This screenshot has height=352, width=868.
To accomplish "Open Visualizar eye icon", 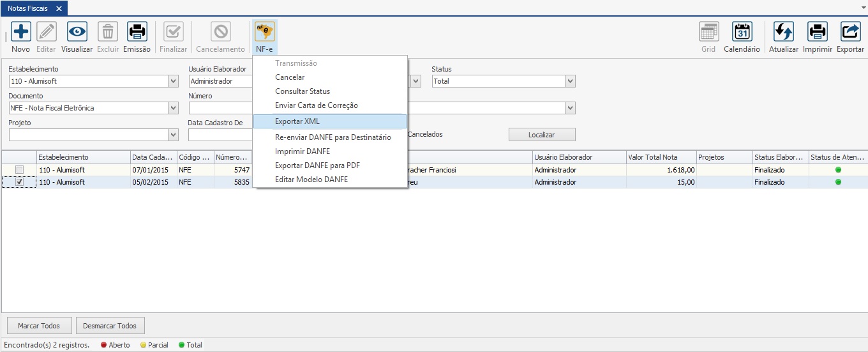I will tap(77, 31).
